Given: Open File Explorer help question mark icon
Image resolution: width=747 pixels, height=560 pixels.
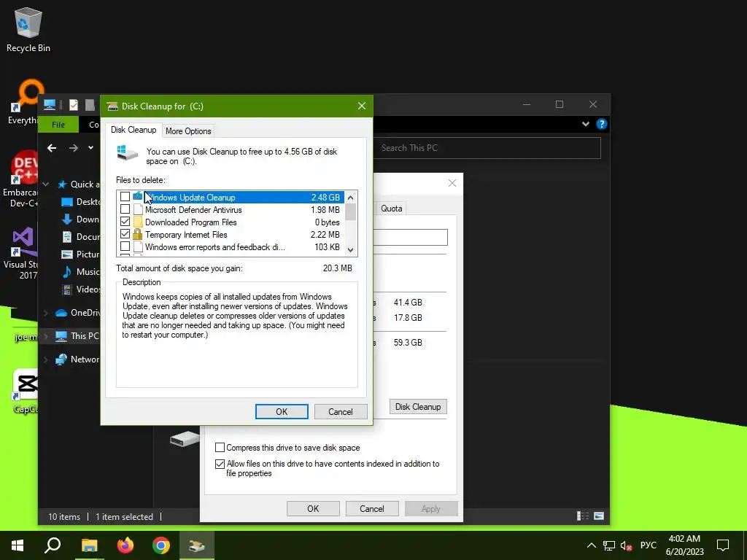Looking at the screenshot, I should 601,124.
